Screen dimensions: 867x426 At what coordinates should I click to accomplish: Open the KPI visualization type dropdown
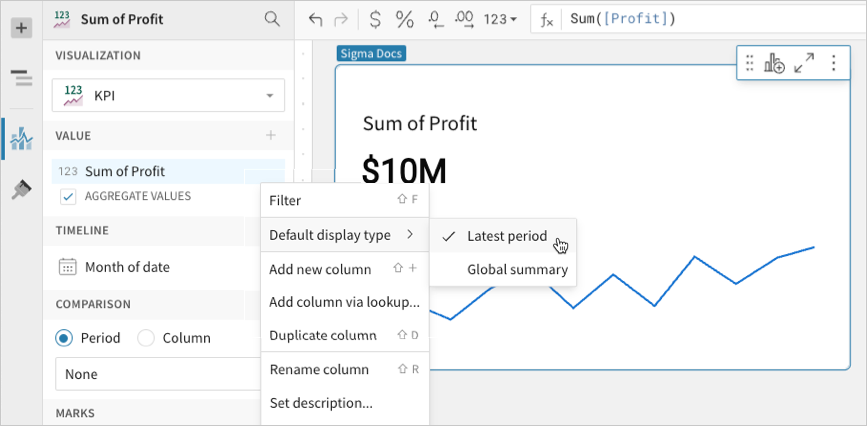[x=168, y=96]
